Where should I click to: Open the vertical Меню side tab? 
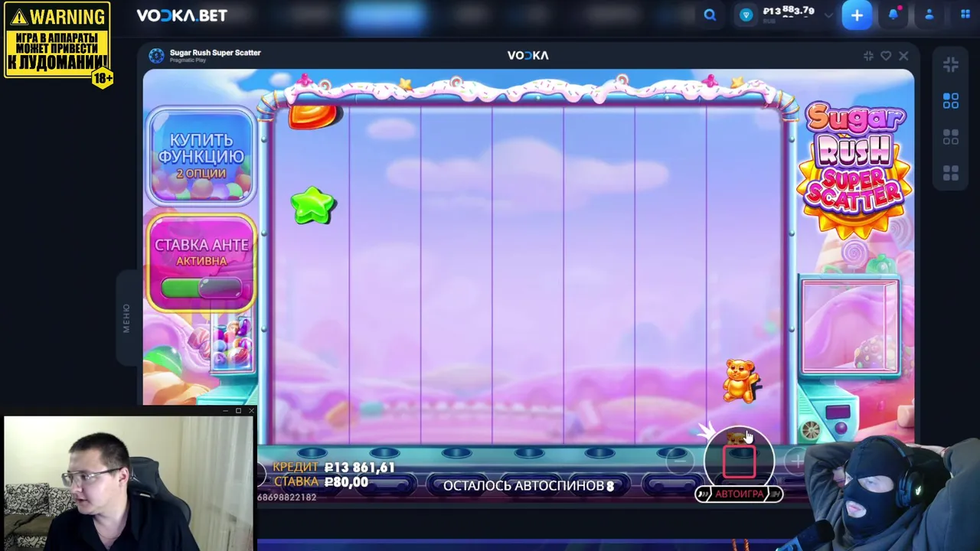(126, 318)
